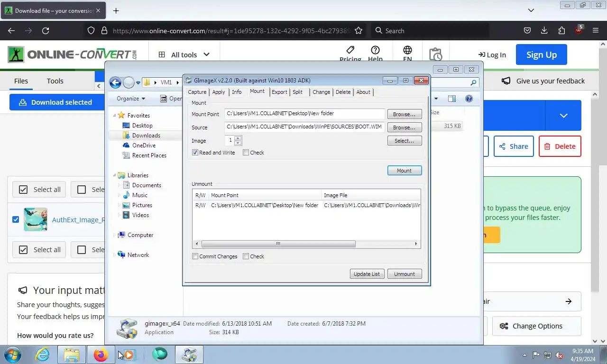The width and height of the screenshot is (607, 364).
Task: Enable the Check box under Mount
Action: [246, 153]
